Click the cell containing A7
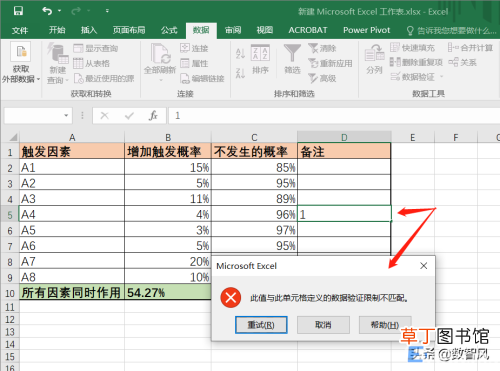500x371 pixels. coord(72,261)
